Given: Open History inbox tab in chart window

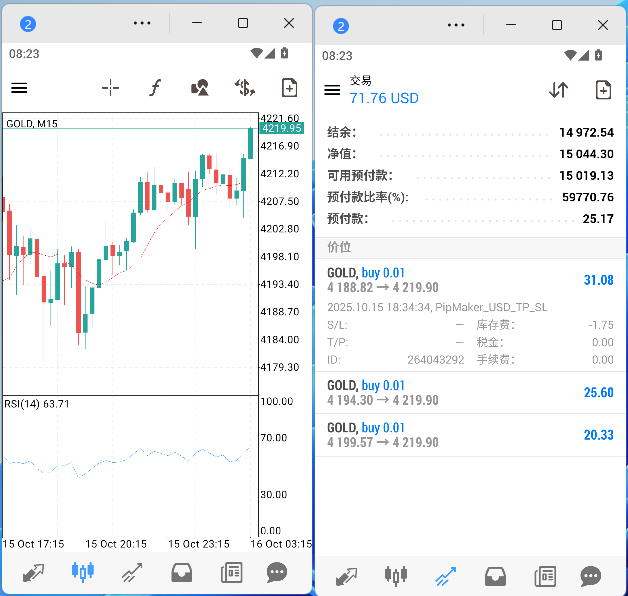Looking at the screenshot, I should [x=181, y=574].
